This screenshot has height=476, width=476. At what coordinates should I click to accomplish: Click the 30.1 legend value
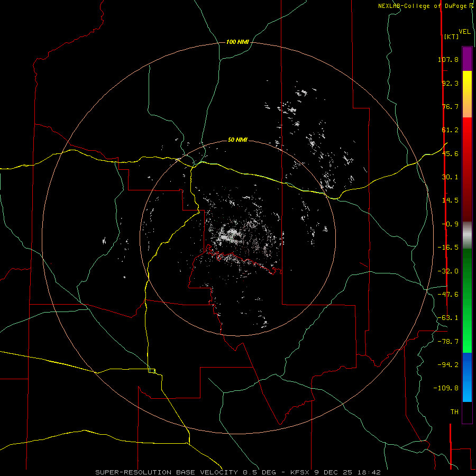[x=450, y=177]
